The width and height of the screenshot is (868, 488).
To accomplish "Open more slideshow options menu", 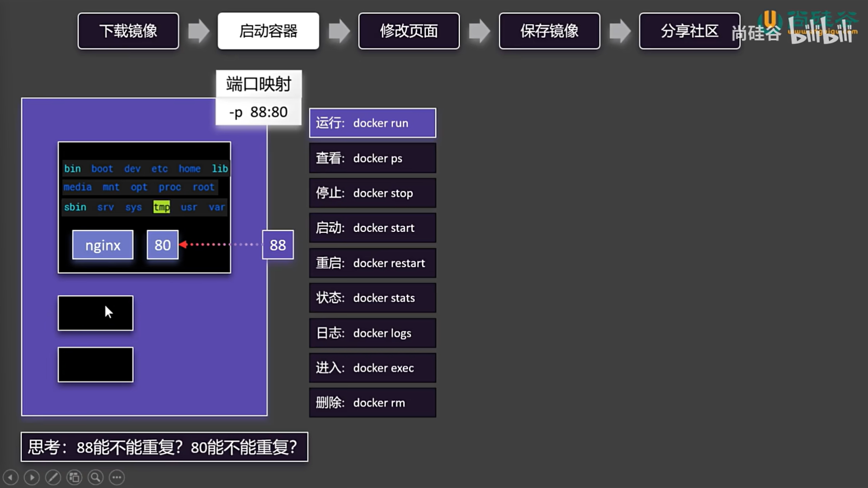I will coord(117,477).
